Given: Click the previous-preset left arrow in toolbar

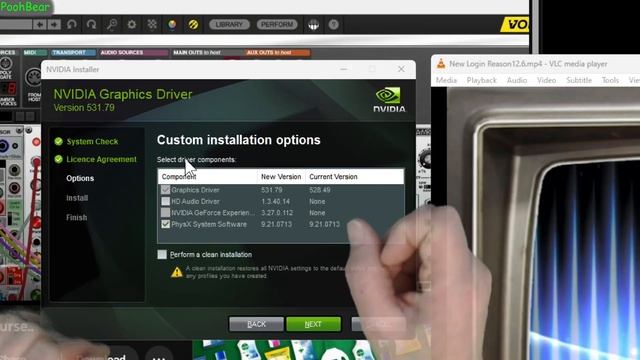Looking at the screenshot, I should coord(40,24).
